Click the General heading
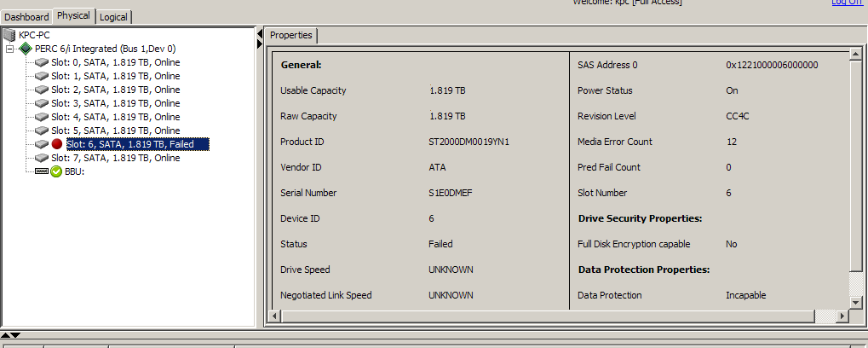This screenshot has height=348, width=868. tap(302, 65)
